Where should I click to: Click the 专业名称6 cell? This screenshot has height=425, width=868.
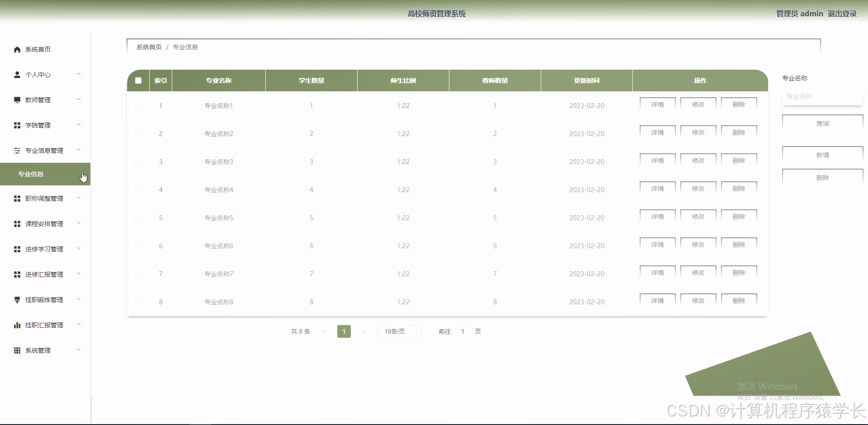[x=219, y=246]
